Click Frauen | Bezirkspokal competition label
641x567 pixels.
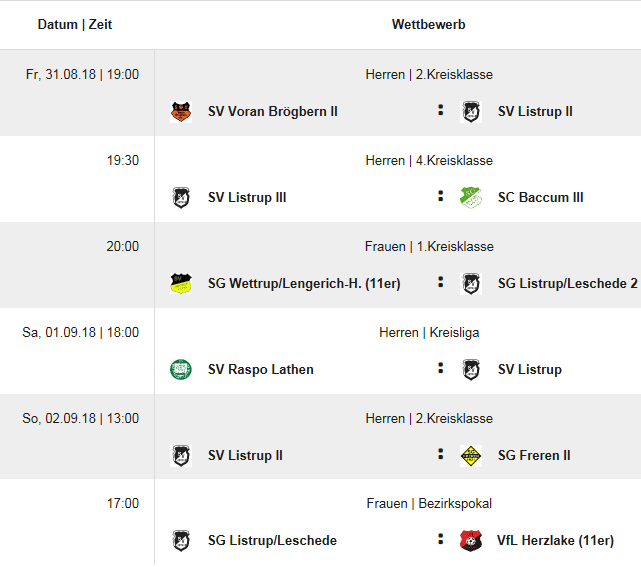point(429,504)
